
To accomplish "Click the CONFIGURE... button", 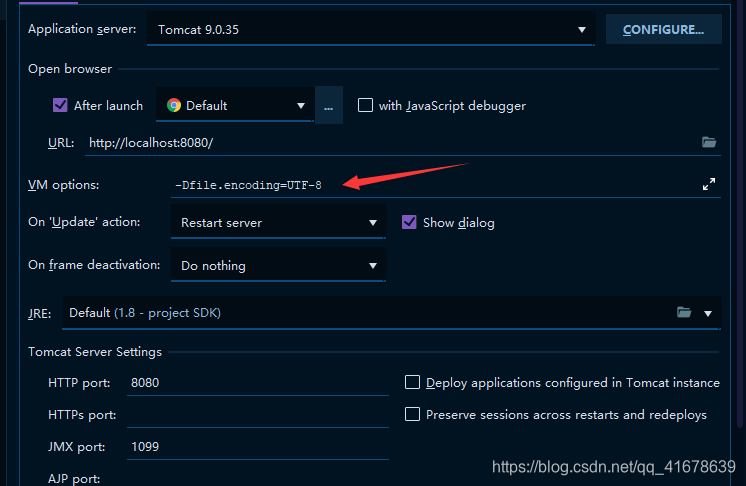I will tap(663, 29).
